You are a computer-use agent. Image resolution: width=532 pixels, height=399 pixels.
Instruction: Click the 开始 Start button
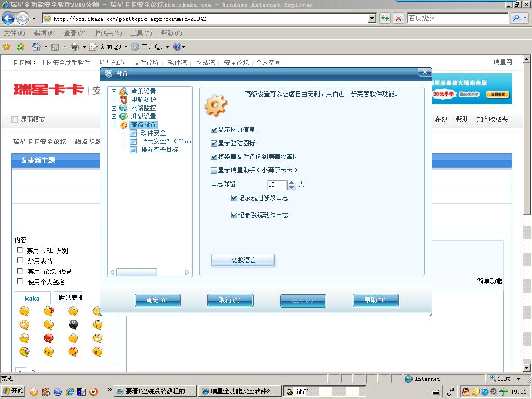point(13,391)
